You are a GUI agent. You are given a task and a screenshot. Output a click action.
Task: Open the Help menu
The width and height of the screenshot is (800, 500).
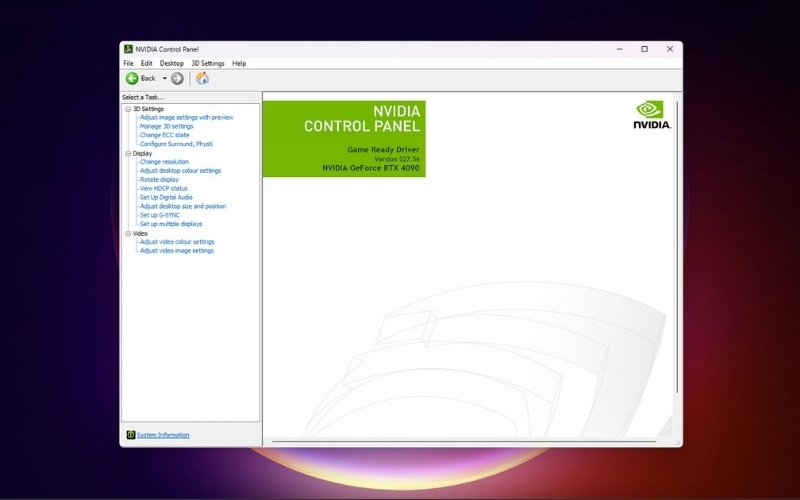[x=239, y=63]
